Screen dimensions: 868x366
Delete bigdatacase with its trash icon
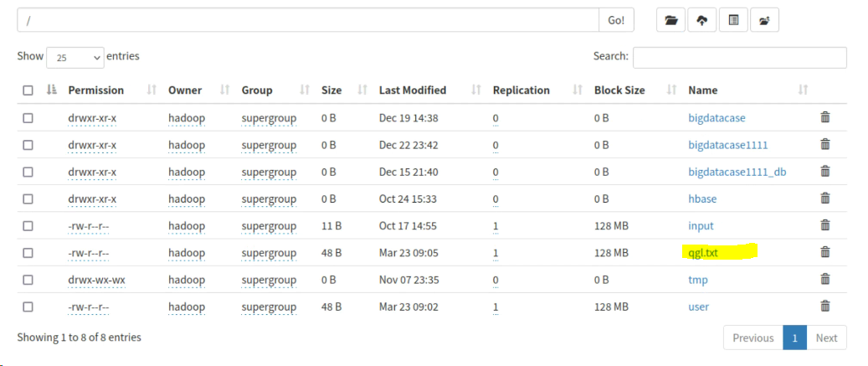(x=825, y=118)
